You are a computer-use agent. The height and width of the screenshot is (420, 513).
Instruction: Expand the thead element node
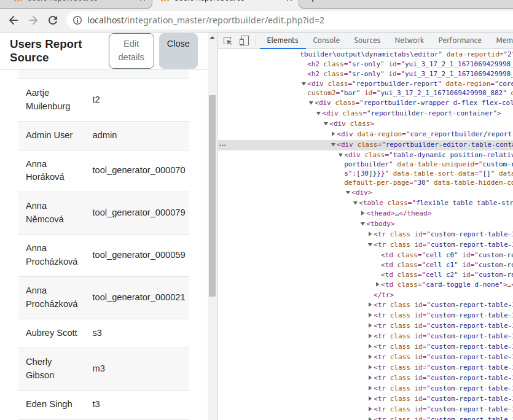362,213
